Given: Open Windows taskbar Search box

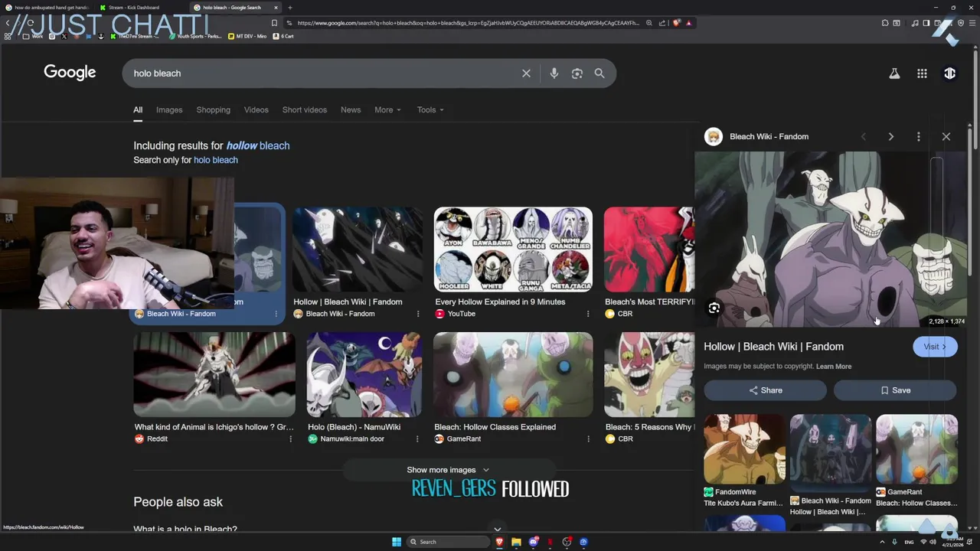Looking at the screenshot, I should coord(448,542).
